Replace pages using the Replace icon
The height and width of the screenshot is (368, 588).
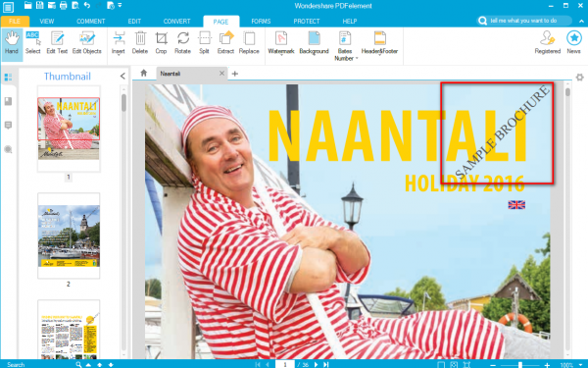249,44
